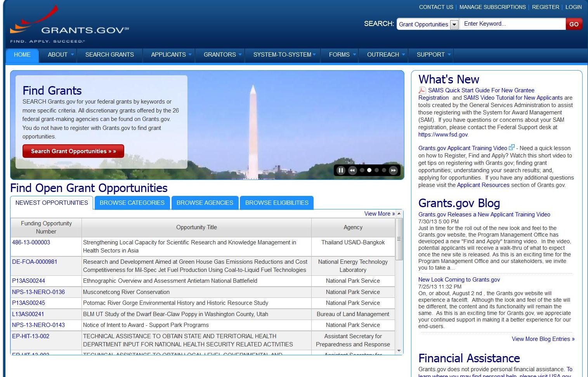Viewport: 588px width, 377px height.
Task: Open the Applicant Resources link
Action: [483, 185]
